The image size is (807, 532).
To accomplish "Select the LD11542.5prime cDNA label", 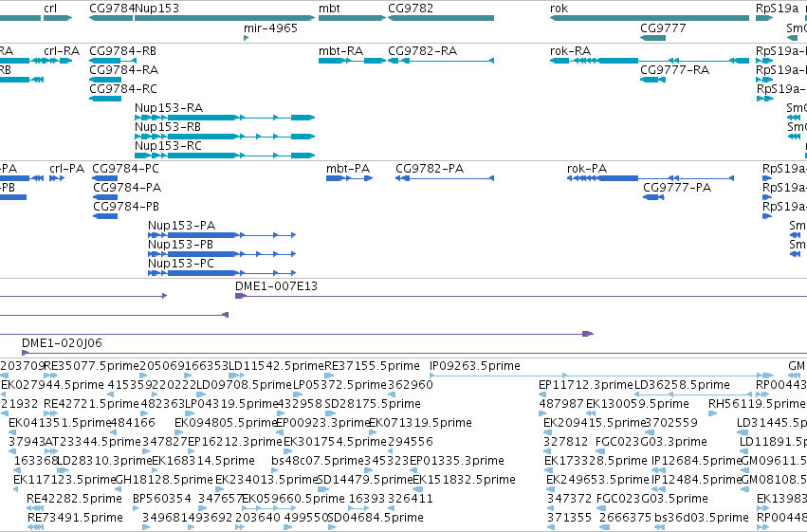I will click(x=276, y=366).
